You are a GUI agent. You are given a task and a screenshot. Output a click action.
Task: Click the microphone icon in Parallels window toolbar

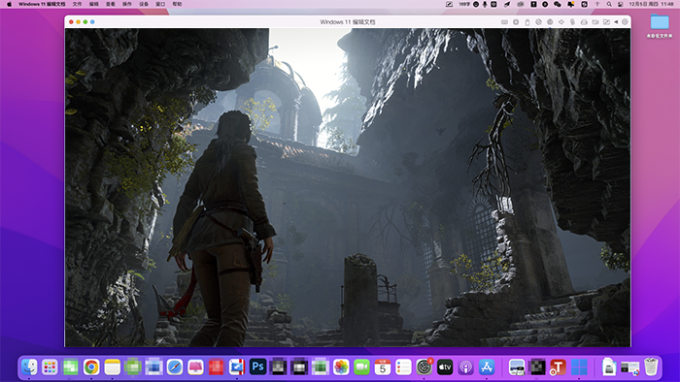point(572,22)
